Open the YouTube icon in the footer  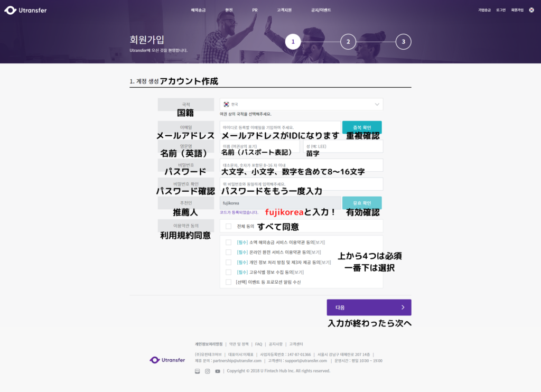[x=218, y=371]
